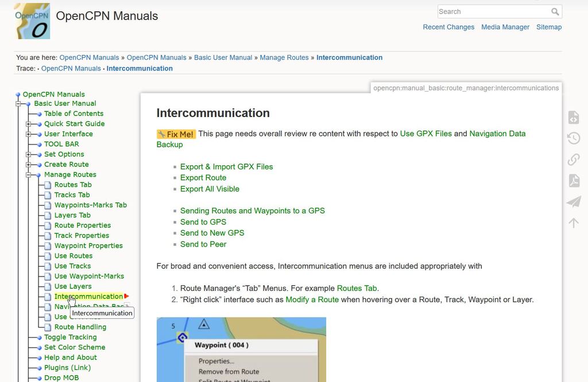This screenshot has height=382, width=588.
Task: Click page icon beside Use Layers
Action: tap(48, 287)
